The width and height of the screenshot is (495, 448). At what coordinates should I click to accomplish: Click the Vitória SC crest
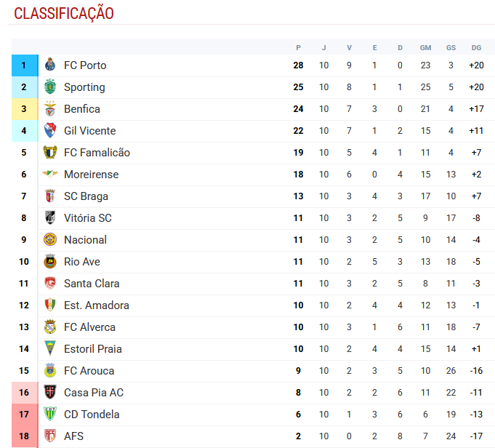(50, 218)
